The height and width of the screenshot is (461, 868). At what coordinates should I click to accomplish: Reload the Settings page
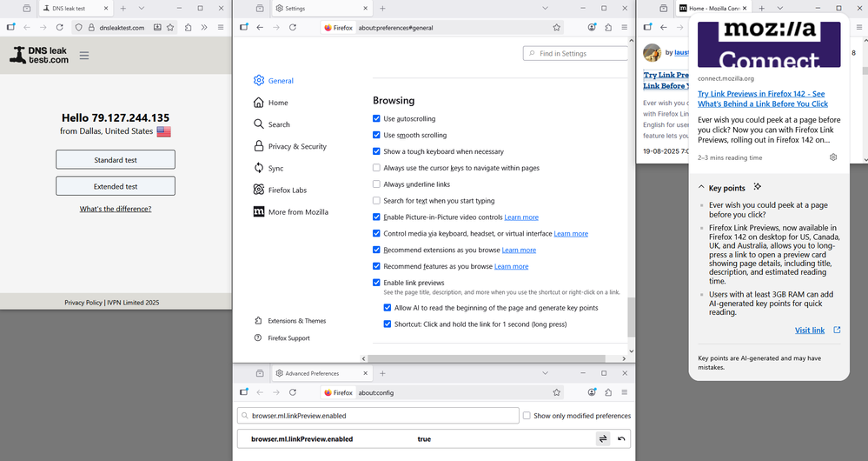tap(293, 28)
